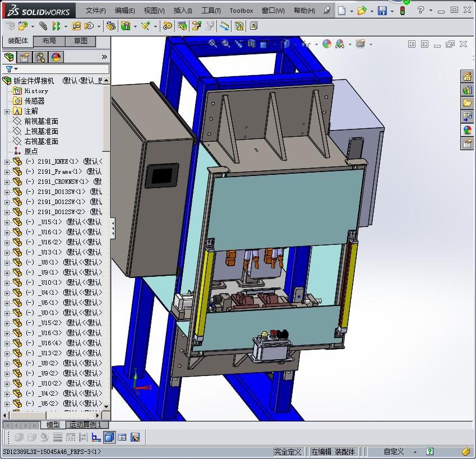This screenshot has height=459, width=476.
Task: Open the Linear Pattern dropdown arrow
Action: pos(65,27)
